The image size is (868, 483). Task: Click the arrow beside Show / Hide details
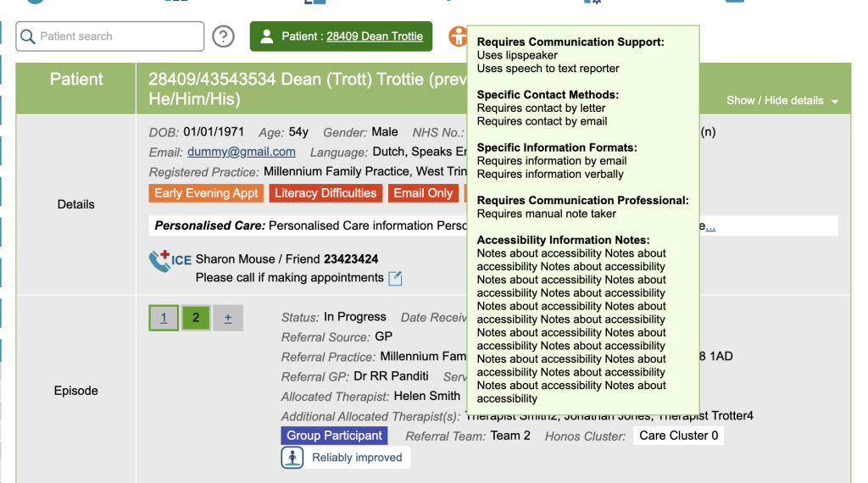835,102
